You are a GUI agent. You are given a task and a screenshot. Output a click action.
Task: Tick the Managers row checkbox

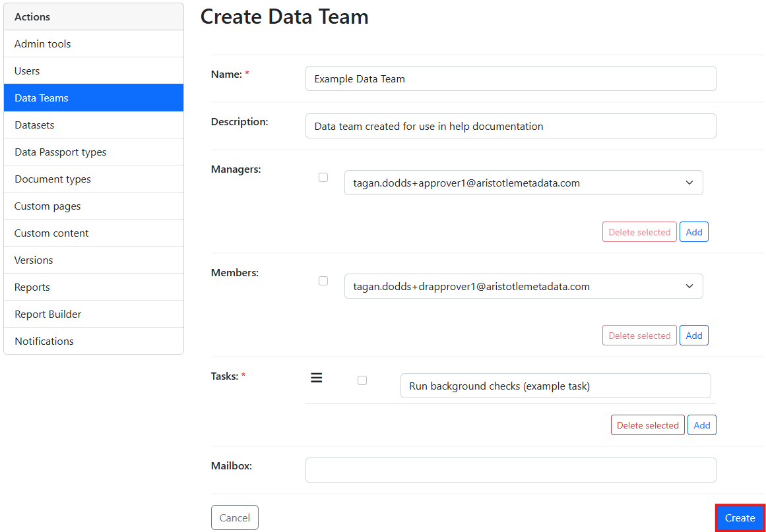(x=323, y=177)
